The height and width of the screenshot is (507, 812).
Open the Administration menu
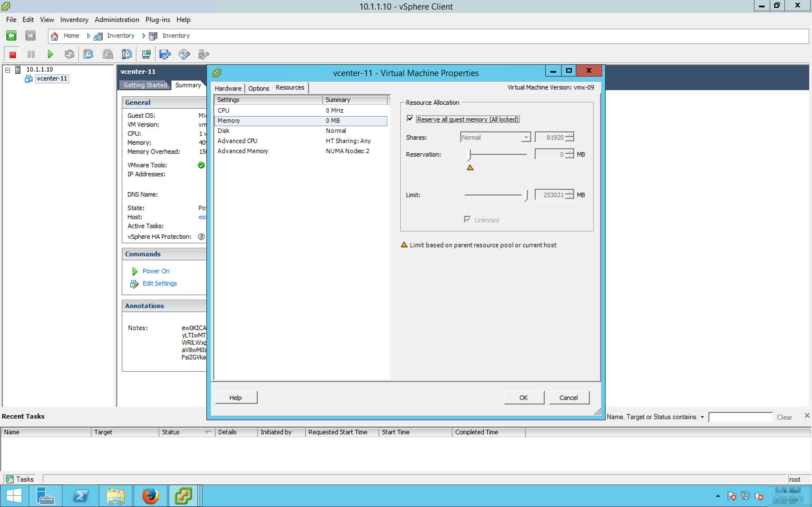pos(116,20)
